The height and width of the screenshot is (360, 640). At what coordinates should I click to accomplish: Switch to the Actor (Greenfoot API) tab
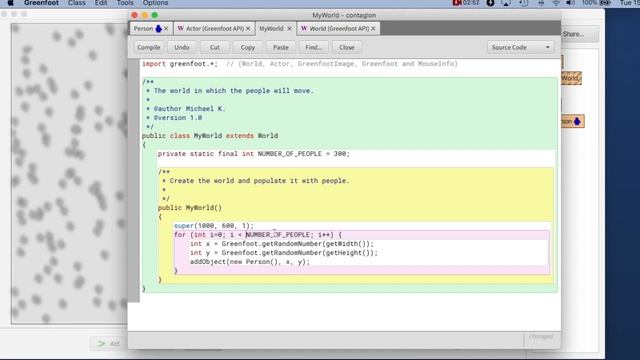coord(214,29)
